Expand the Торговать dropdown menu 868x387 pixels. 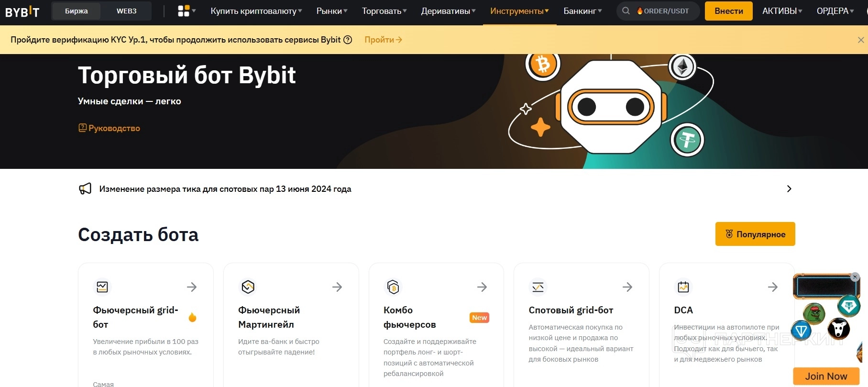(385, 11)
